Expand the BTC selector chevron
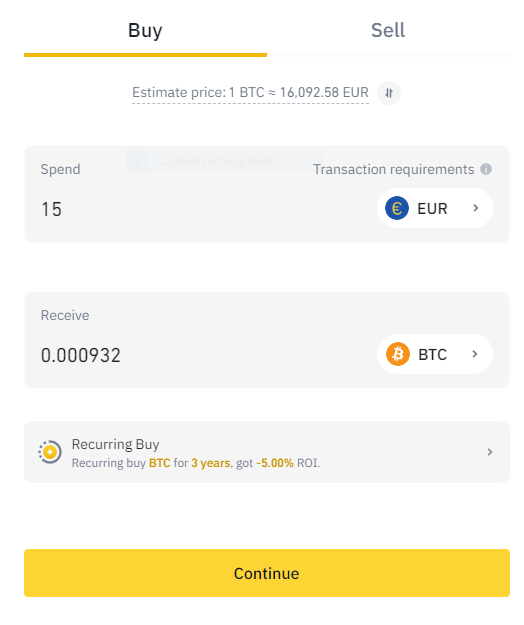This screenshot has width=524, height=625. tap(475, 354)
